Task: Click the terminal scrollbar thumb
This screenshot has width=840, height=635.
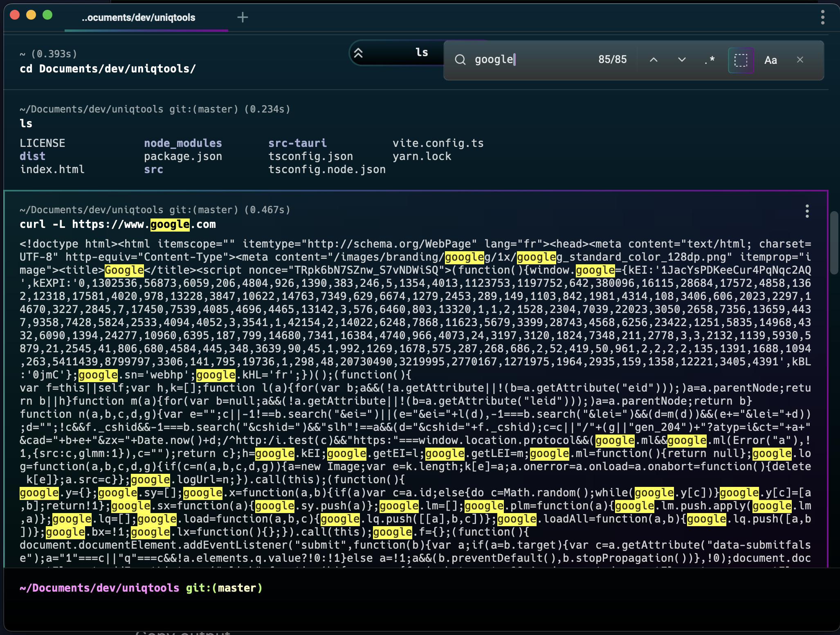Action: [x=835, y=242]
